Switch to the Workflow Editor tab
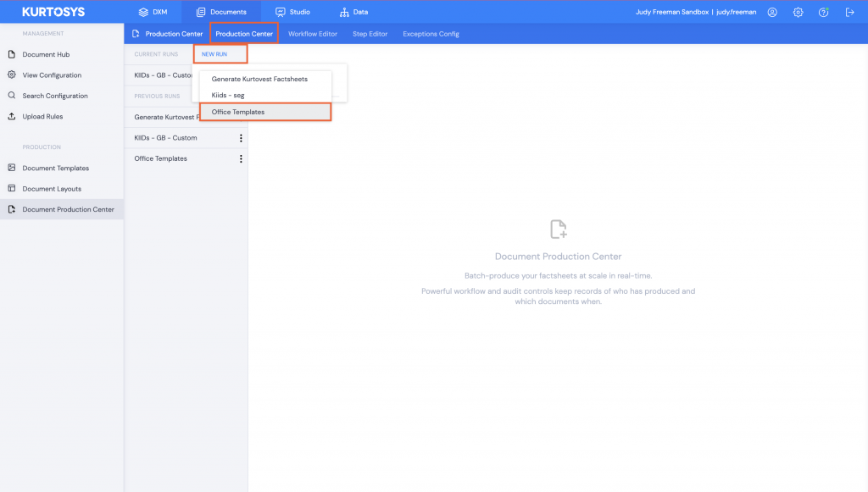Image resolution: width=868 pixels, height=492 pixels. [313, 34]
